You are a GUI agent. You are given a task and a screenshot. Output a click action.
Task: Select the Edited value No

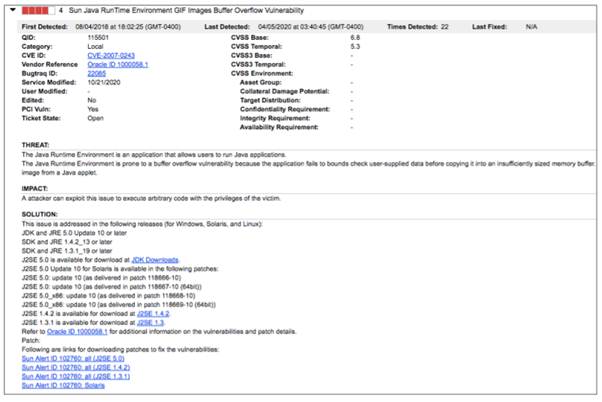pyautogui.click(x=92, y=100)
